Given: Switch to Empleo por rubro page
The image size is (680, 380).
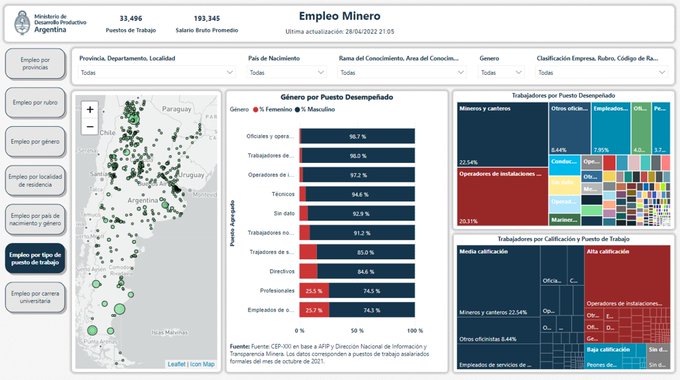Looking at the screenshot, I should 35,102.
